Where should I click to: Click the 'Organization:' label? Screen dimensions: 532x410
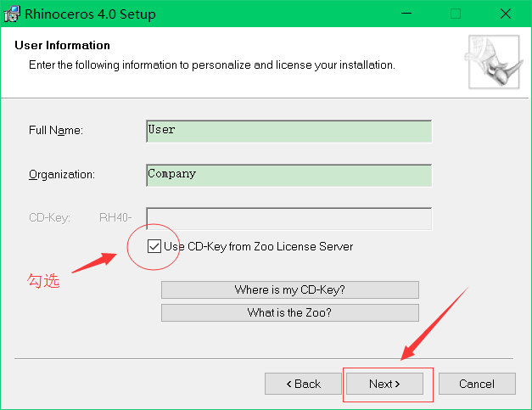(x=62, y=175)
